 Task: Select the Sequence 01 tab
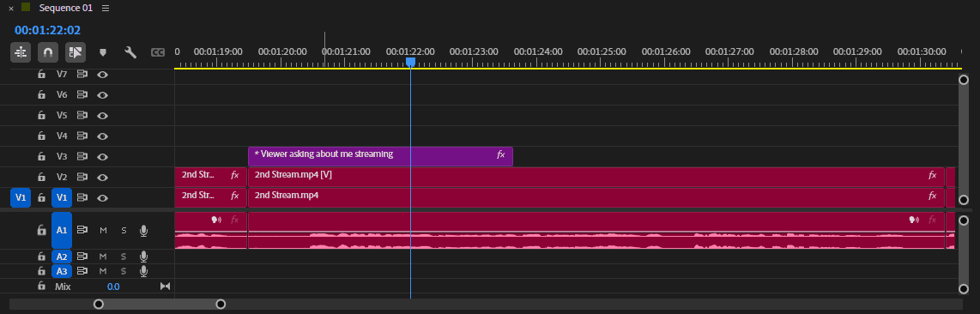65,8
